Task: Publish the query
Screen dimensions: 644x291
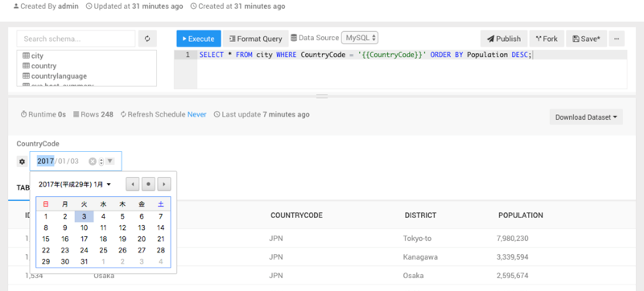Action: (504, 39)
